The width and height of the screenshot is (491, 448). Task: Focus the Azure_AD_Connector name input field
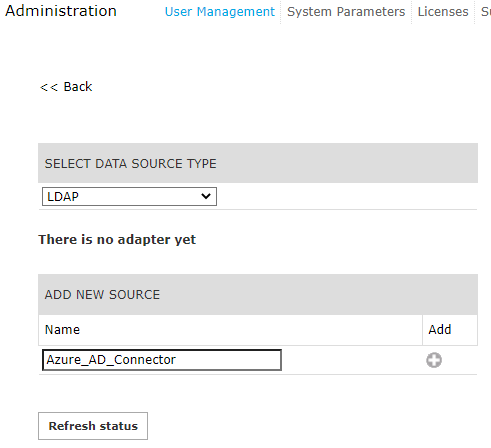coord(162,360)
